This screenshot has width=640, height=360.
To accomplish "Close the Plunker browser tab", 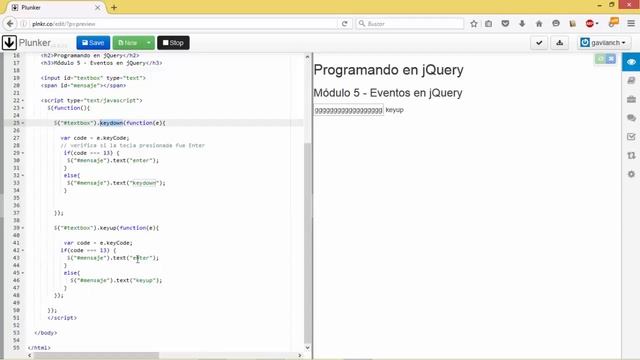I will (98, 7).
